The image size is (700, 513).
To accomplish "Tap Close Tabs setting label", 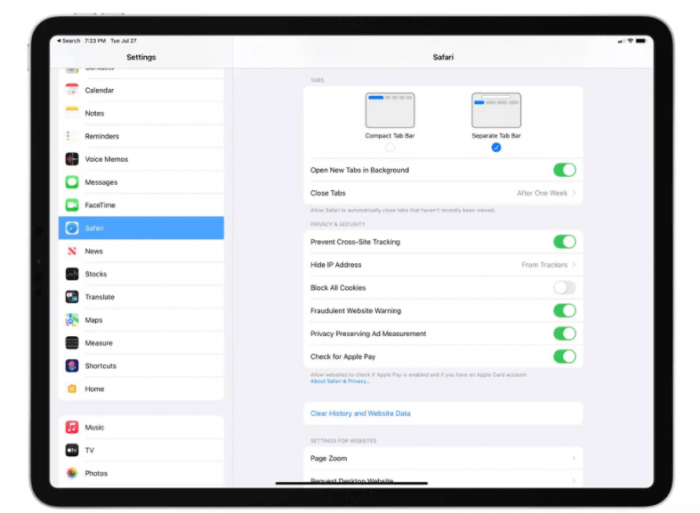I will (x=328, y=193).
